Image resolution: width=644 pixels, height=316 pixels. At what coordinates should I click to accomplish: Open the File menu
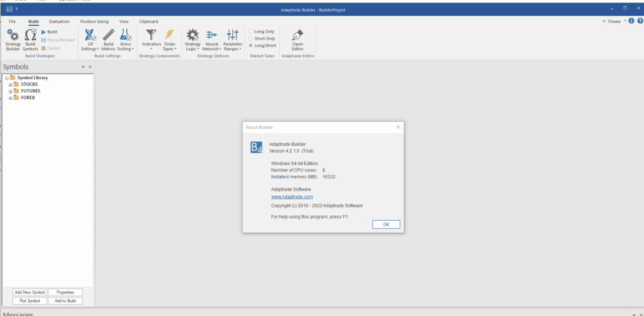pyautogui.click(x=13, y=21)
